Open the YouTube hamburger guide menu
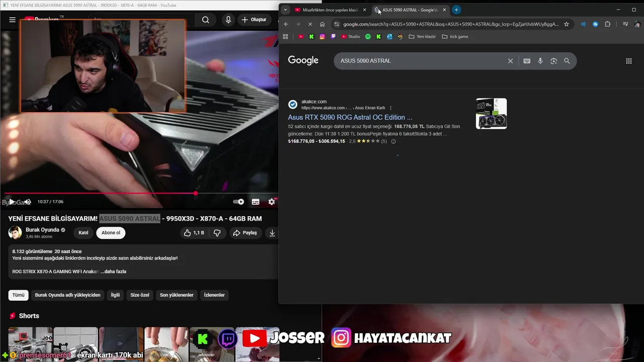The height and width of the screenshot is (362, 644). tap(12, 20)
